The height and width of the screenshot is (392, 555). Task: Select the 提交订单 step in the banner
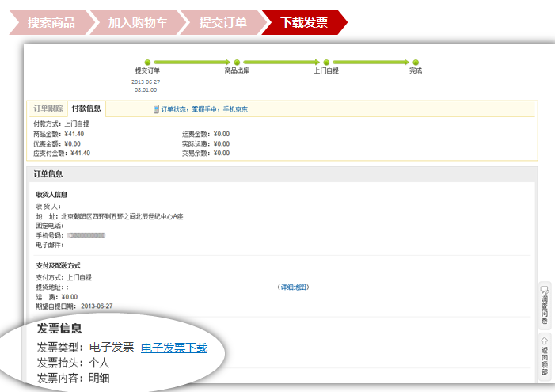[x=222, y=23]
